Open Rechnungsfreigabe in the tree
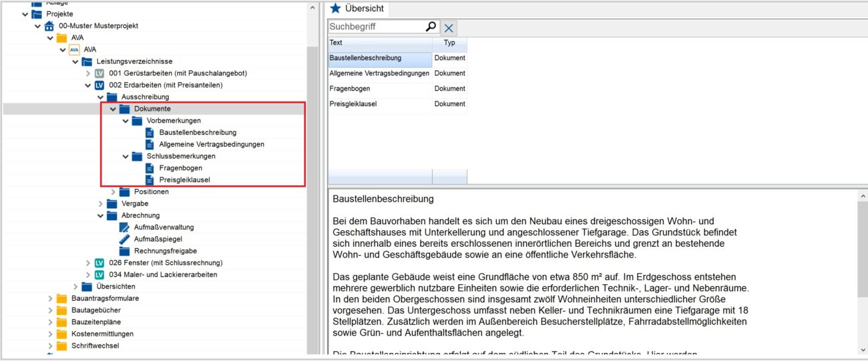This screenshot has width=868, height=361. (166, 251)
